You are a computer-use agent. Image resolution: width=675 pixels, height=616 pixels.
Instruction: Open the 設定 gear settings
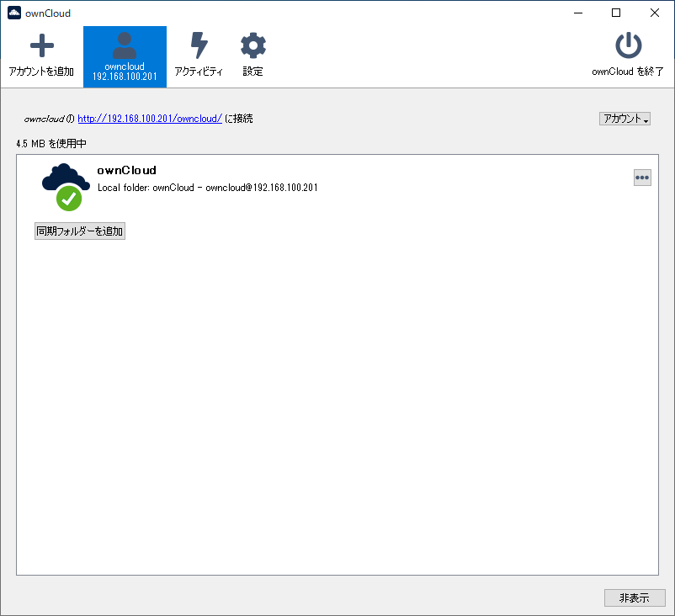pos(252,55)
